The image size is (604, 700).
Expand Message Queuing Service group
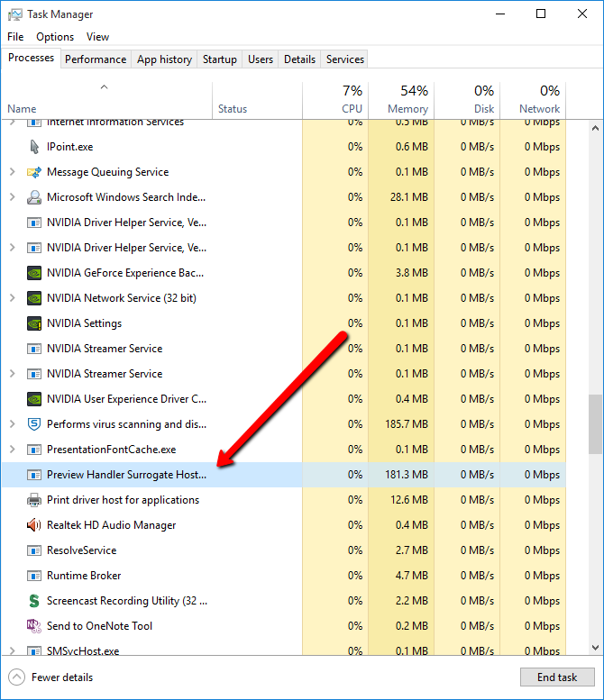[13, 172]
